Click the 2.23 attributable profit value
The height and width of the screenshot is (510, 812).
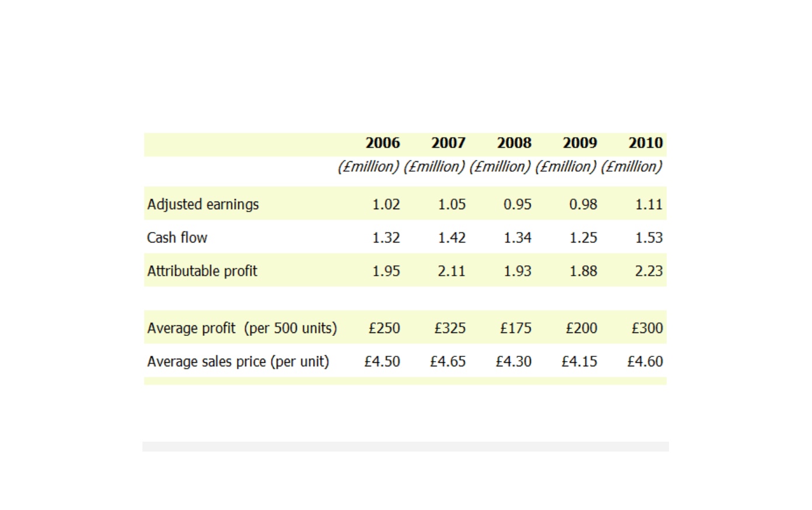[x=649, y=271]
